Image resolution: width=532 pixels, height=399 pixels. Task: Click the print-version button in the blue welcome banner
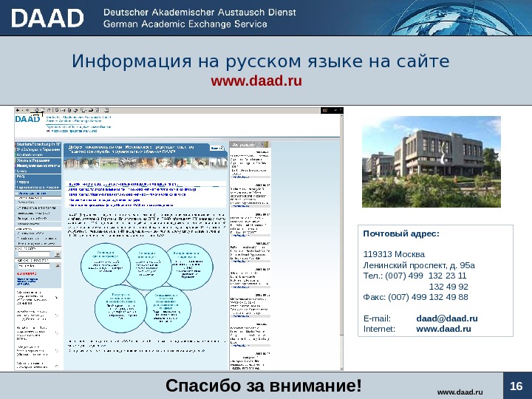tap(216, 148)
